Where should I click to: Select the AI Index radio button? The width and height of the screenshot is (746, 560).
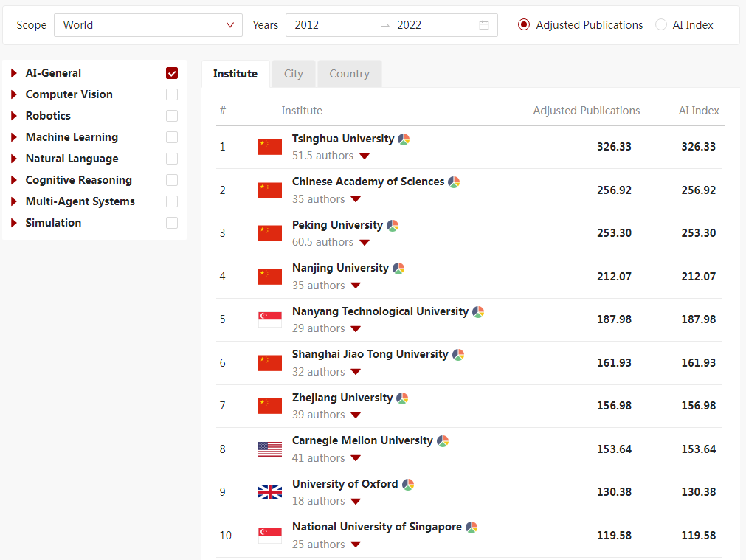tap(661, 25)
